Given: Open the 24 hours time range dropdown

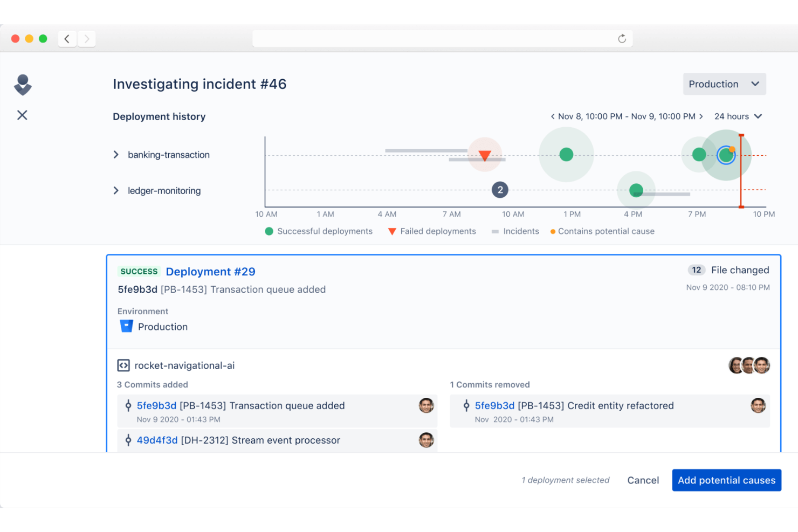Looking at the screenshot, I should tap(738, 116).
